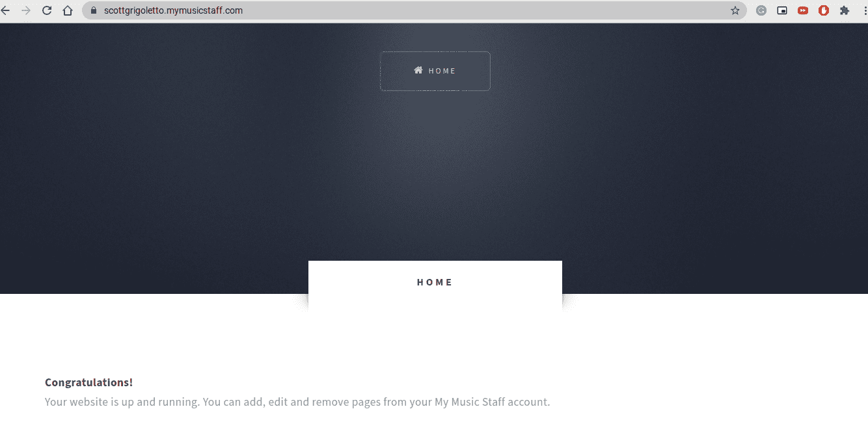Click the sentence "Your website is up and running"

point(122,402)
